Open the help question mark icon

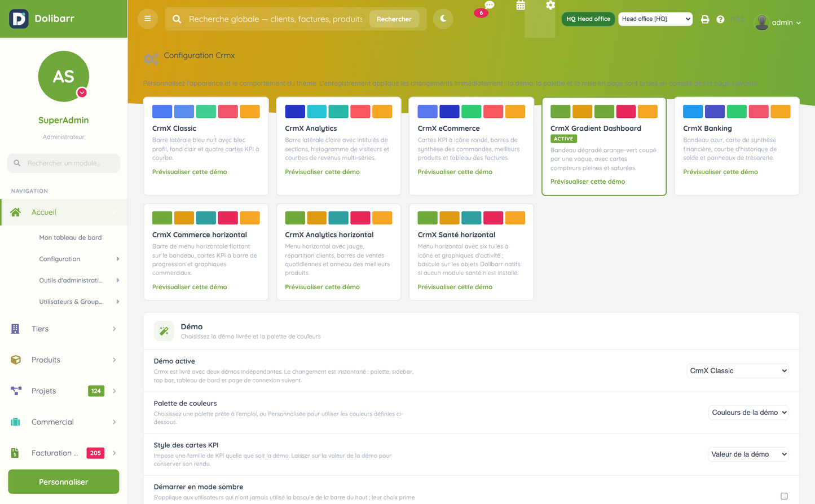point(720,19)
